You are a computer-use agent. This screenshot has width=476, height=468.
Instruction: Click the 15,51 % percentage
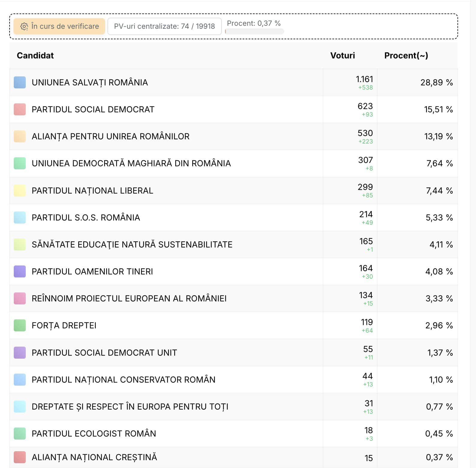pos(438,109)
